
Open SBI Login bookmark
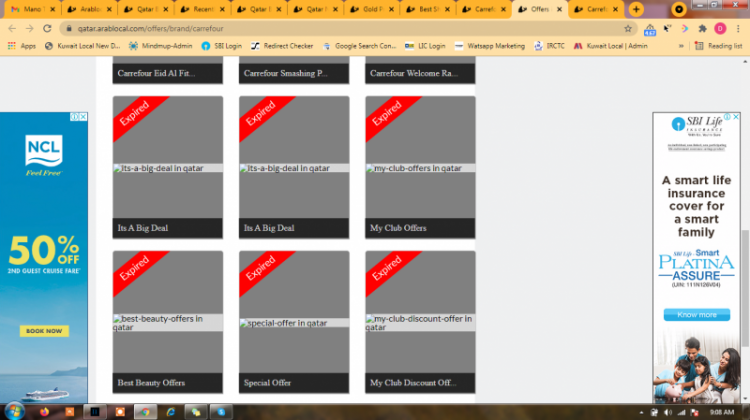pos(221,46)
